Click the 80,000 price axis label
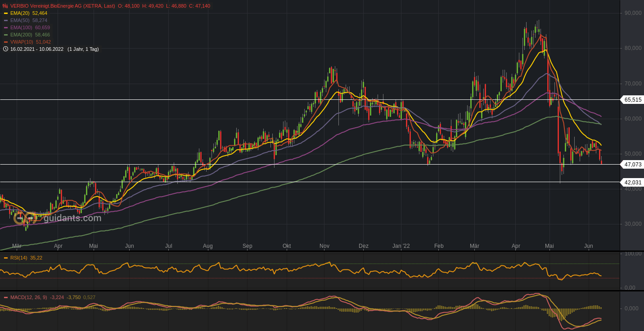The height and width of the screenshot is (331, 644). [x=633, y=48]
